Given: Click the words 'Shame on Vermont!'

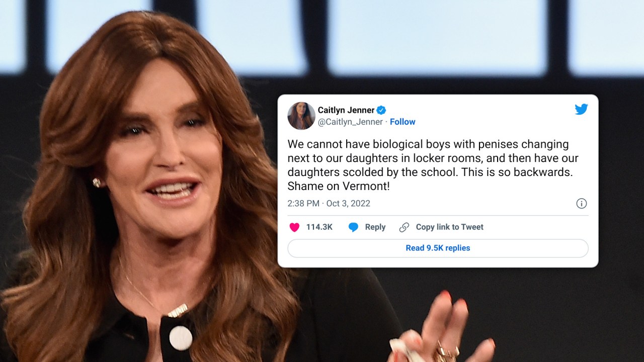Looking at the screenshot, I should coord(339,186).
